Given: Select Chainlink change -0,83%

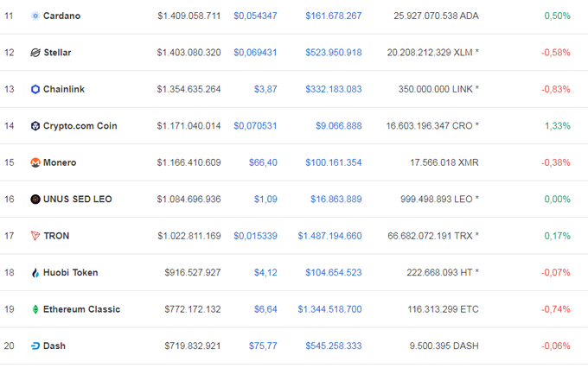Looking at the screenshot, I should [556, 89].
